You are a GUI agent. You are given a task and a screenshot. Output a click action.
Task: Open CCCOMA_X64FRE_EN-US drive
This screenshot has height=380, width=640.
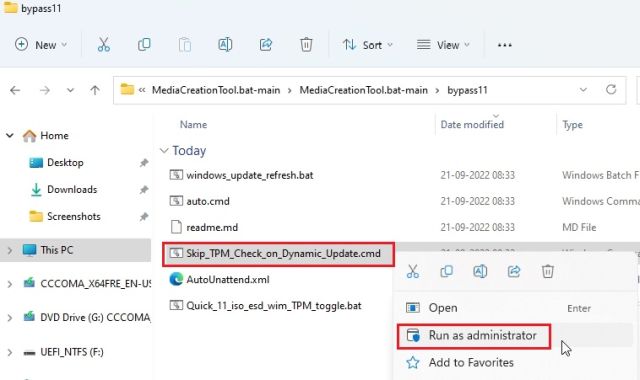[96, 283]
